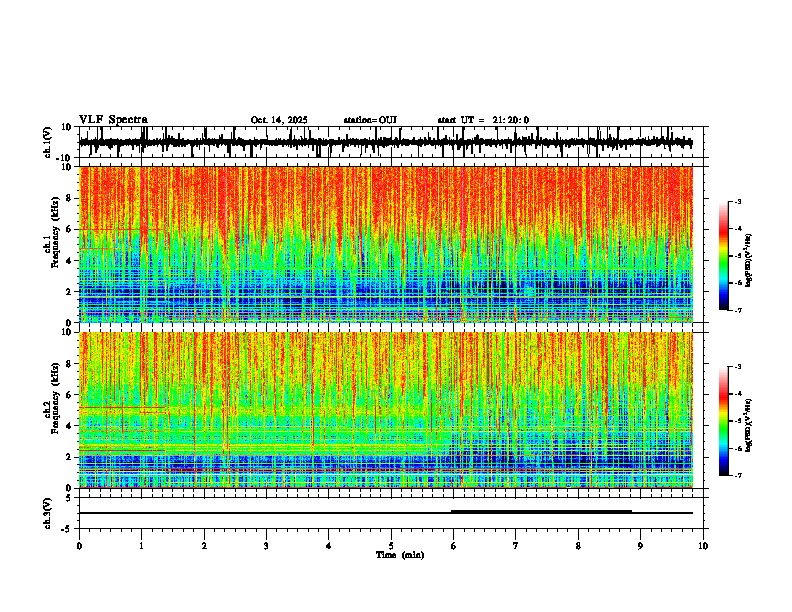Click the ch.2 spectrogram color scale bar
This screenshot has height=612, width=792.
click(724, 421)
